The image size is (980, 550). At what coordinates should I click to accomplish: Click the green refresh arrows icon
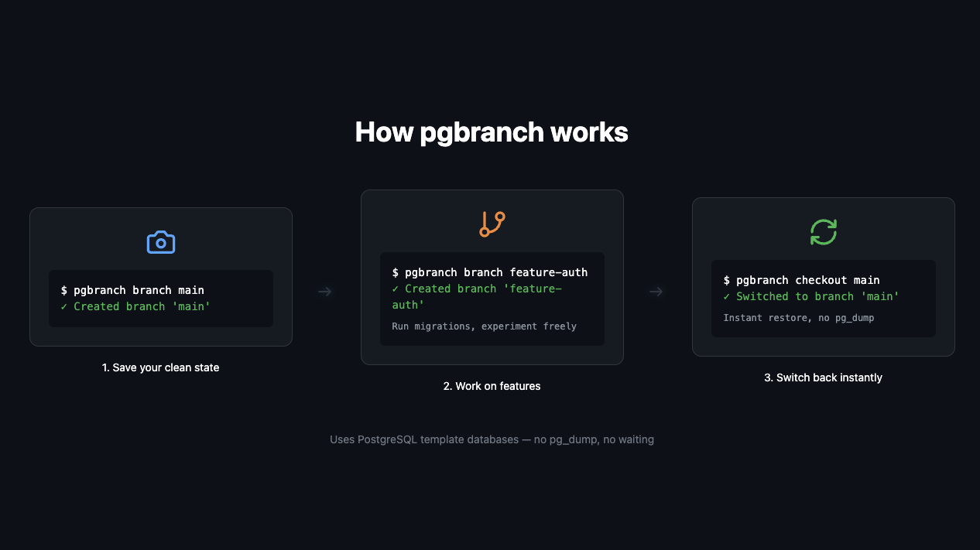coord(824,232)
